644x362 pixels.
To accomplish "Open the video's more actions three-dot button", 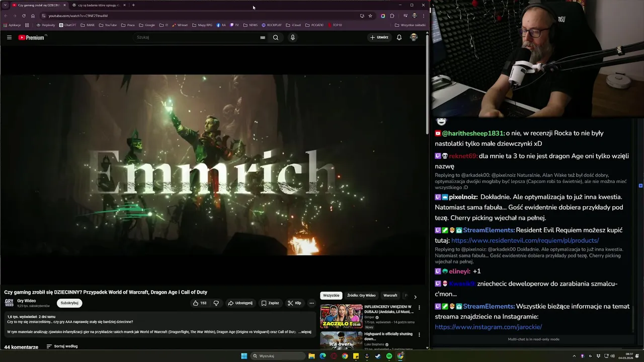I will tap(311, 303).
